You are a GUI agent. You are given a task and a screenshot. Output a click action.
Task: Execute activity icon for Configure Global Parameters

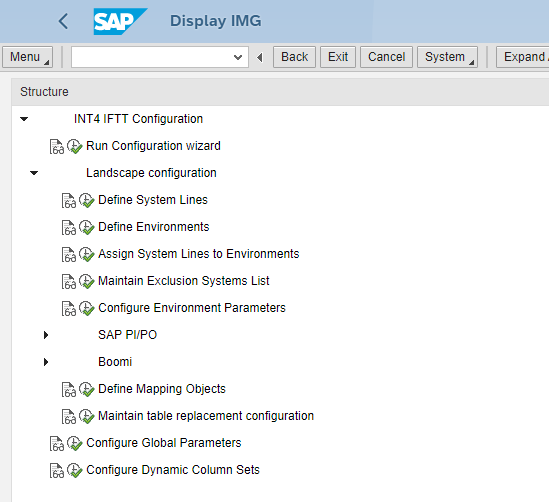click(75, 443)
